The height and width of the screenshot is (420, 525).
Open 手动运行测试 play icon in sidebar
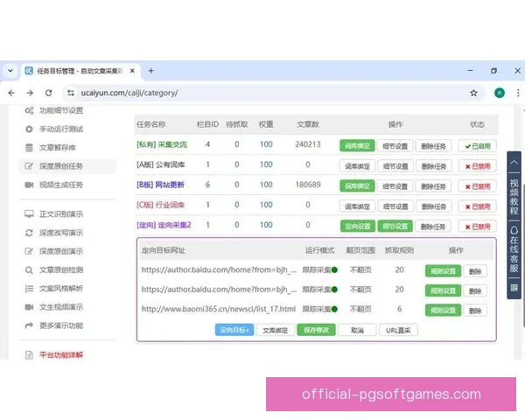tap(29, 129)
